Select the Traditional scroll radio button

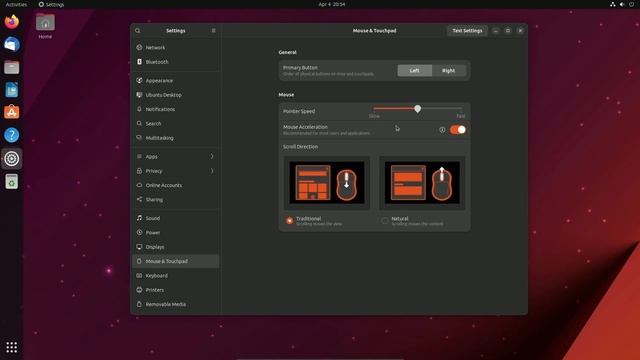(289, 220)
